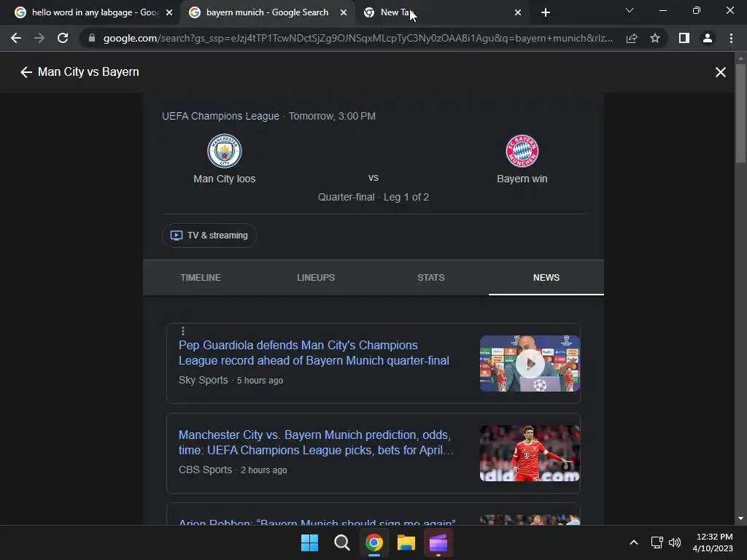Open Chrome's three-dot menu
Viewport: 747px width, 560px height.
click(x=731, y=38)
